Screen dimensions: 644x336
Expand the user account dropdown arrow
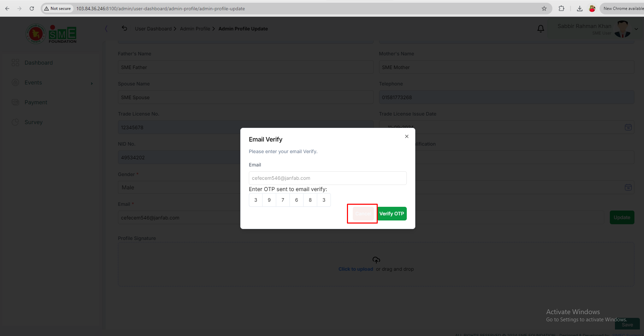(636, 29)
